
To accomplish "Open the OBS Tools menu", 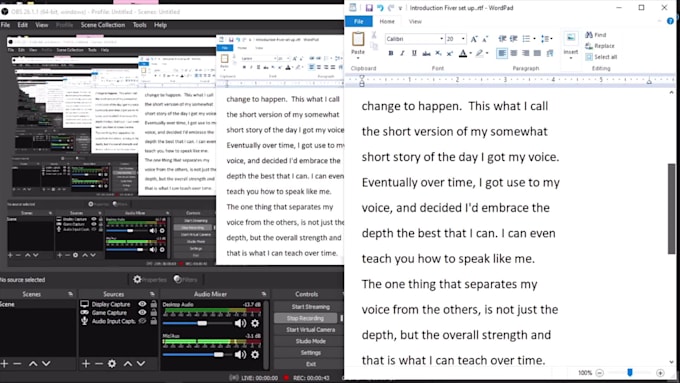I will point(140,25).
